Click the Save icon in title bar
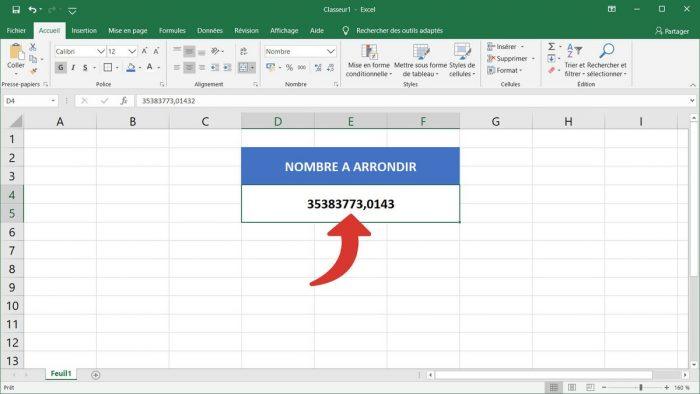 click(16, 9)
